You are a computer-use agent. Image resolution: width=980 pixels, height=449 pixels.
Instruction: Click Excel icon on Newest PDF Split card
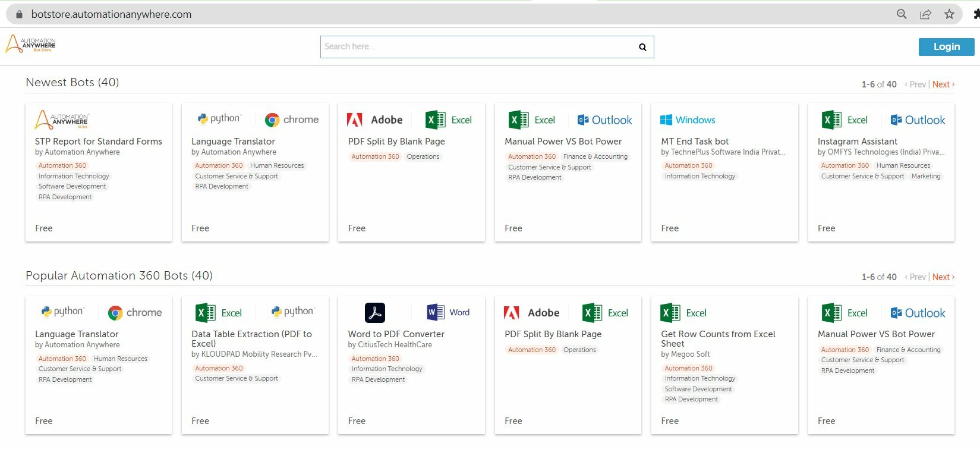pos(449,120)
